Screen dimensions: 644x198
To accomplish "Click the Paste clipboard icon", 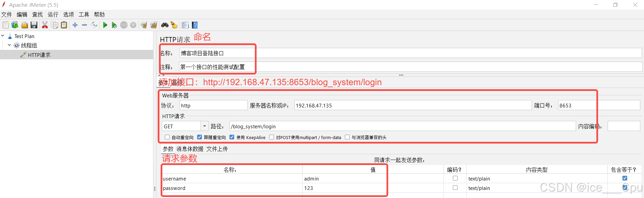I will coord(64,25).
